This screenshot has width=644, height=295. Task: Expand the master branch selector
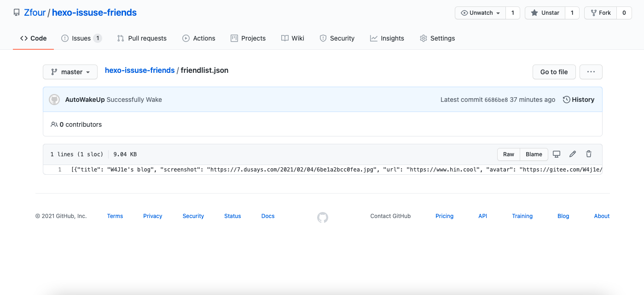point(70,72)
